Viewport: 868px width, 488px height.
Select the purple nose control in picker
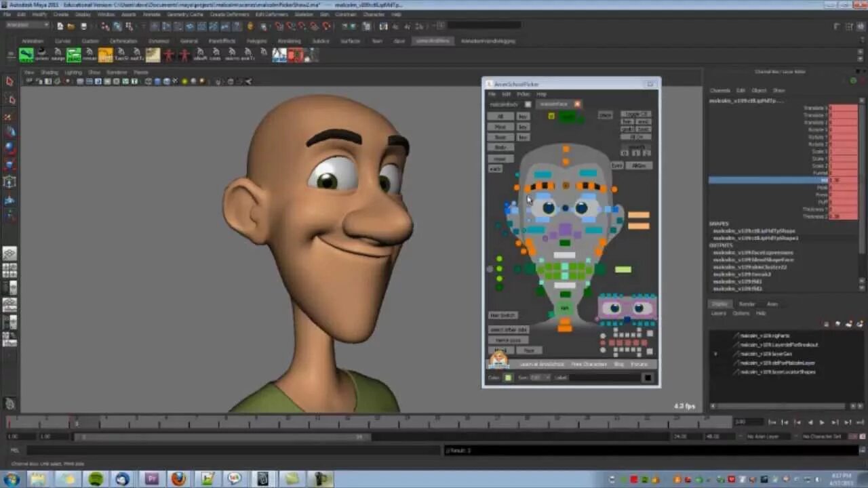point(565,230)
